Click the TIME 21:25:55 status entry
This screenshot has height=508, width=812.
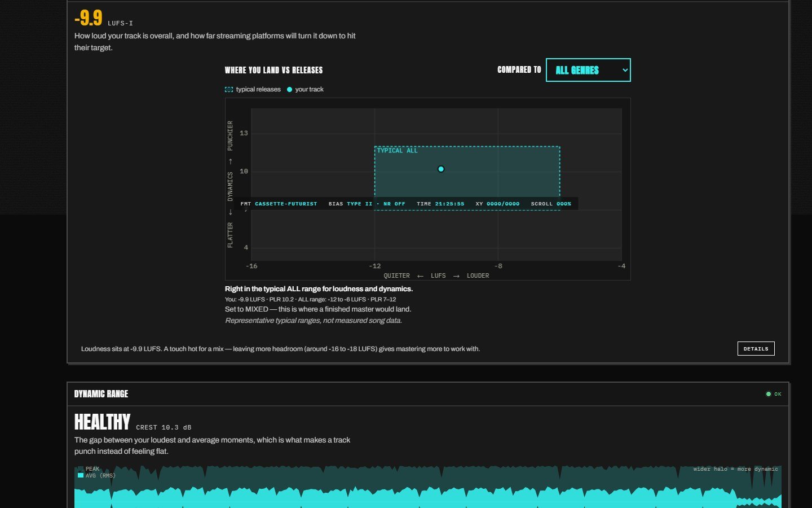click(440, 204)
